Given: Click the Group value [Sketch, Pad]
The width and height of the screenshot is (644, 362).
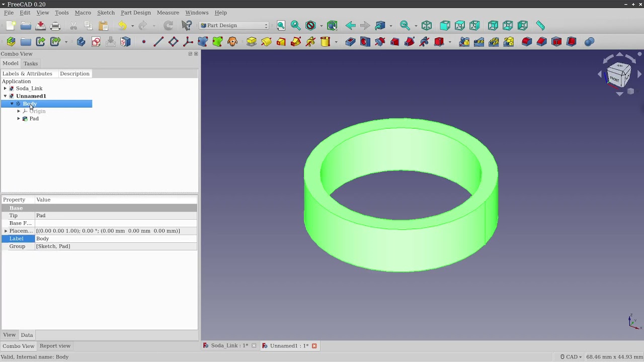Looking at the screenshot, I should [116, 246].
